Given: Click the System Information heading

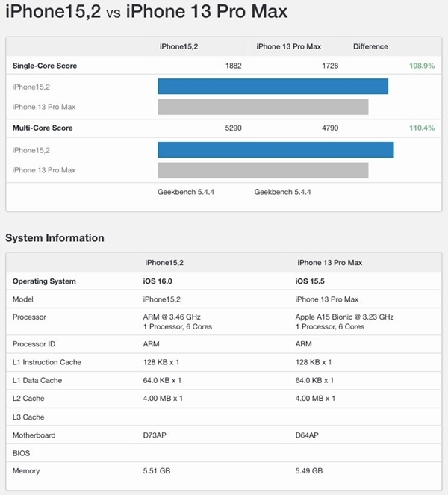Looking at the screenshot, I should pyautogui.click(x=55, y=237).
